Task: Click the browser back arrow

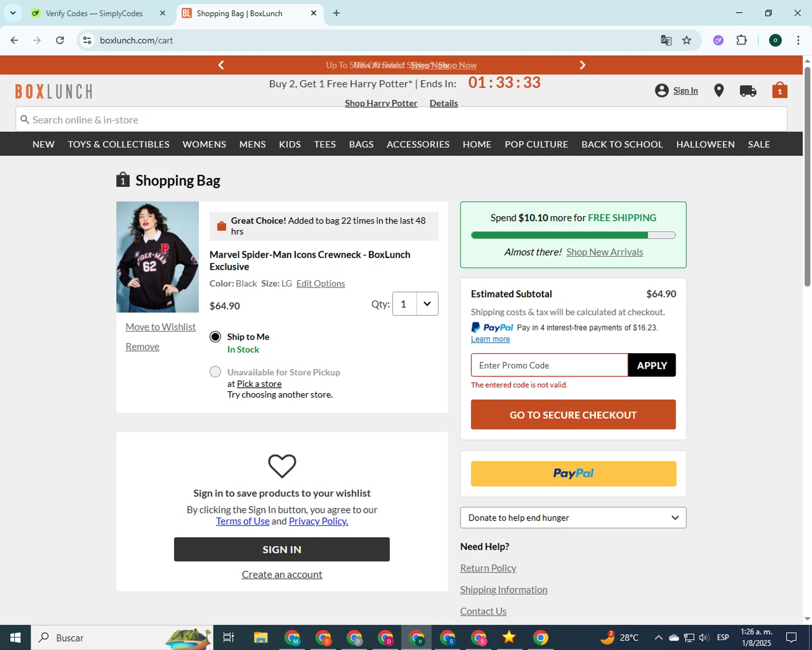Action: (x=15, y=40)
